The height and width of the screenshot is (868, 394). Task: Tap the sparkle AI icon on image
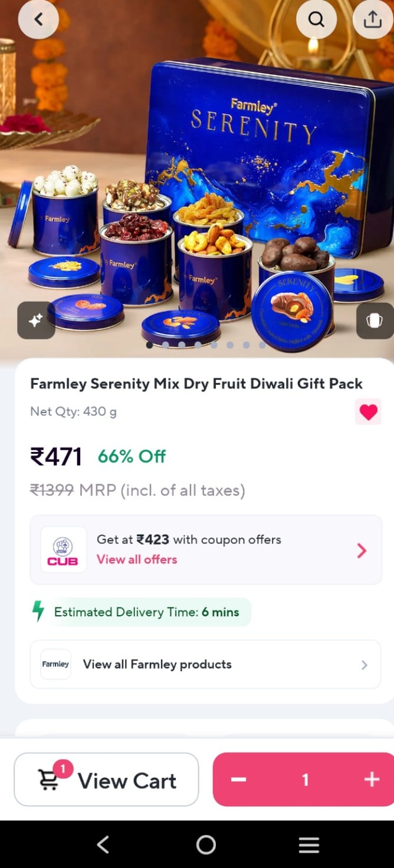coord(36,320)
